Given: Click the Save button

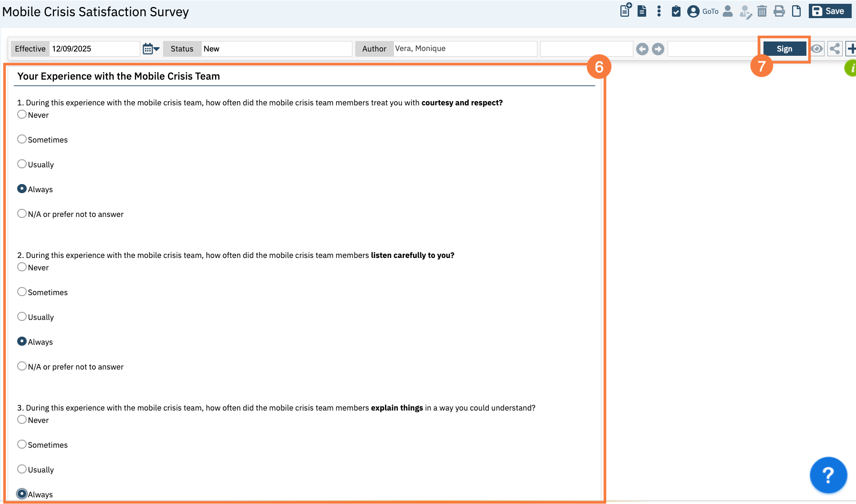Looking at the screenshot, I should click(829, 11).
